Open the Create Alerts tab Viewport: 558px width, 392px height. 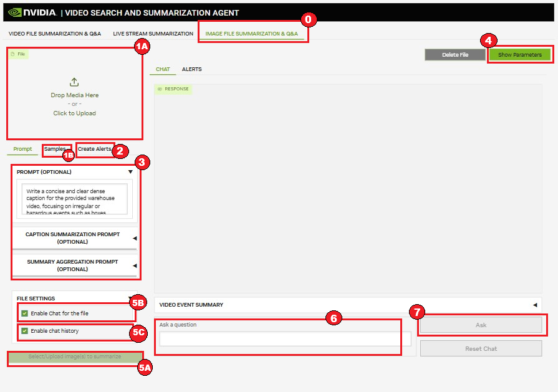point(95,150)
